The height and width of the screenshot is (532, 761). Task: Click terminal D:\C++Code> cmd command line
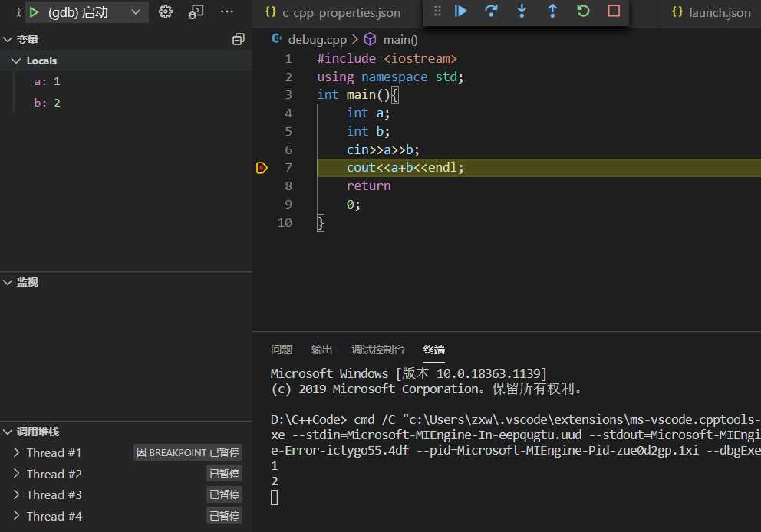click(516, 419)
